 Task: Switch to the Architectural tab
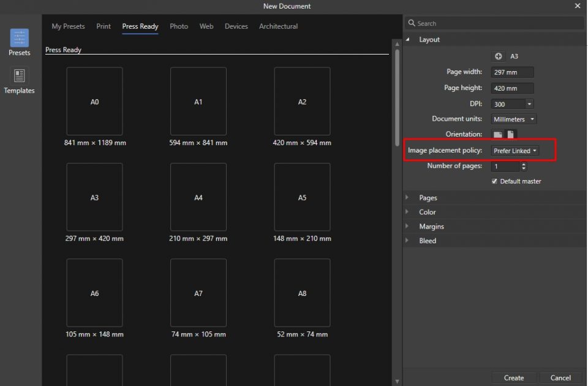(x=278, y=26)
